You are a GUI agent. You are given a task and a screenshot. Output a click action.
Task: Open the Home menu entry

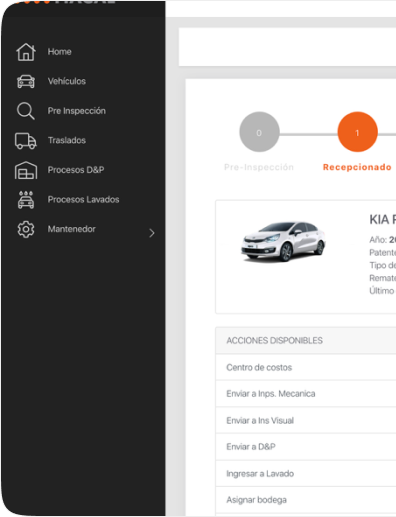(x=59, y=52)
